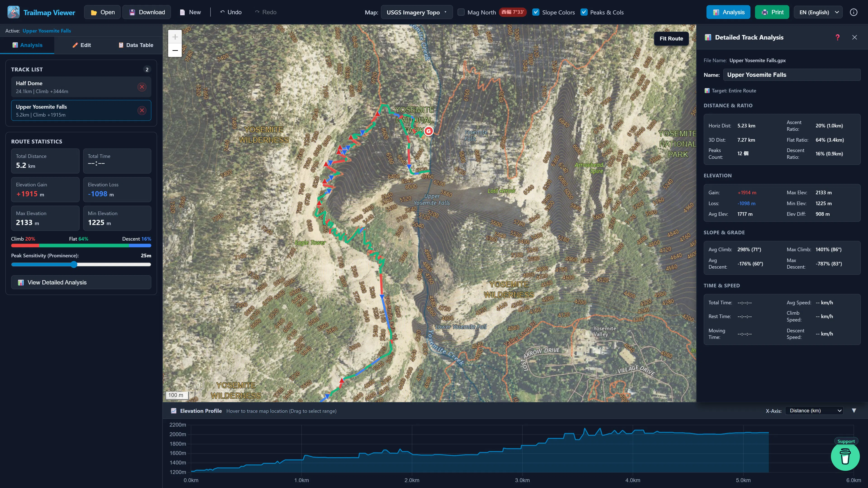Image resolution: width=868 pixels, height=488 pixels.
Task: Adjust the Peak Sensitivity slider handle
Action: click(x=74, y=265)
